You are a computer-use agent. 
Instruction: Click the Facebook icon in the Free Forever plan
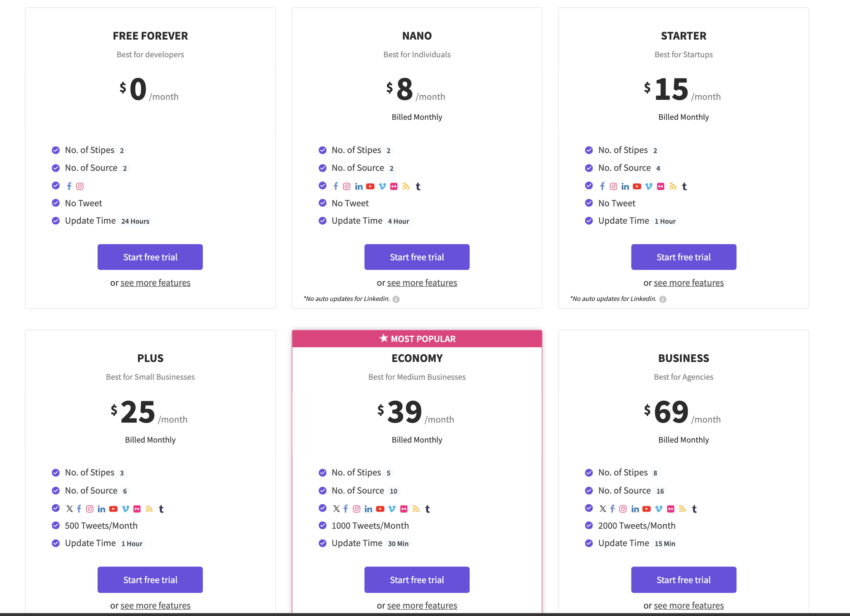(x=69, y=186)
